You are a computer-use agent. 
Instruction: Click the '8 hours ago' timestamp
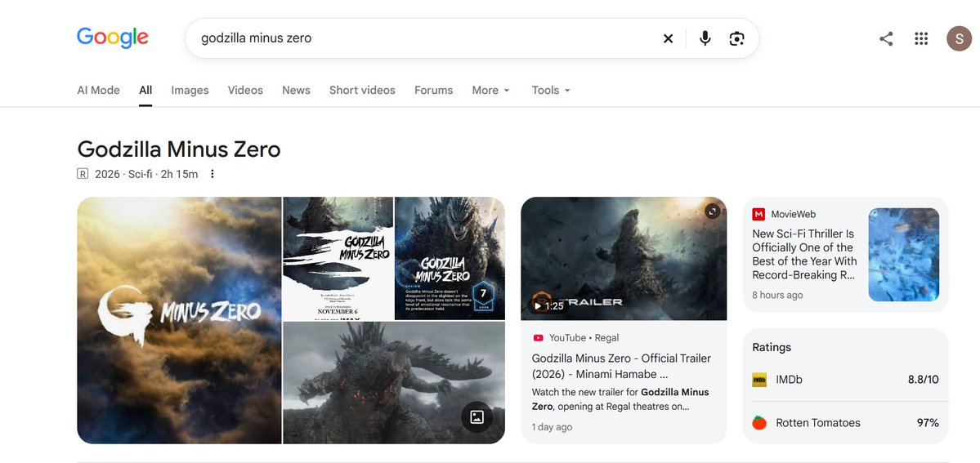point(777,295)
